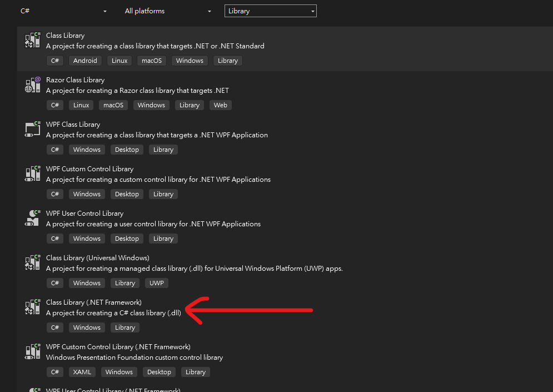Click the WPF Class Library icon
Image resolution: width=553 pixels, height=392 pixels.
[33, 129]
